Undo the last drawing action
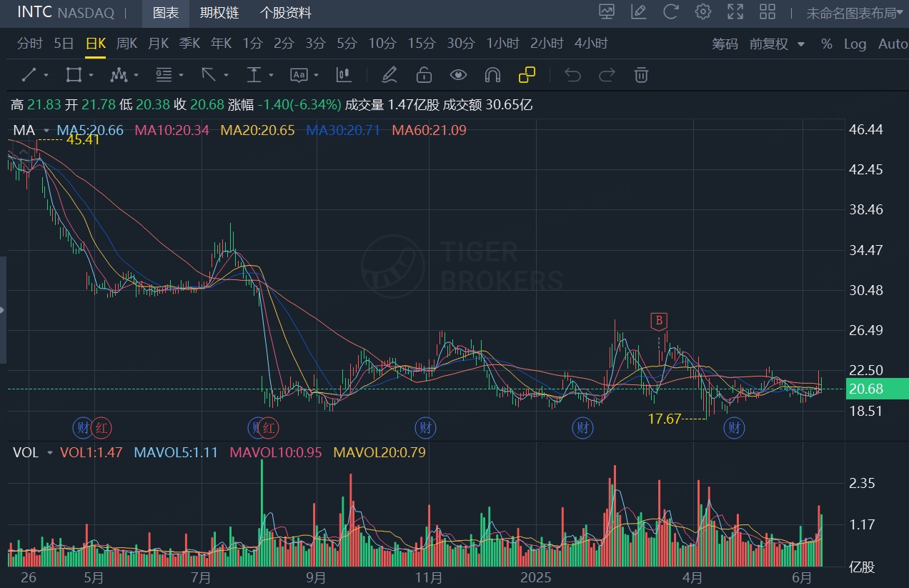Screen dimensions: 909x588 pyautogui.click(x=572, y=74)
